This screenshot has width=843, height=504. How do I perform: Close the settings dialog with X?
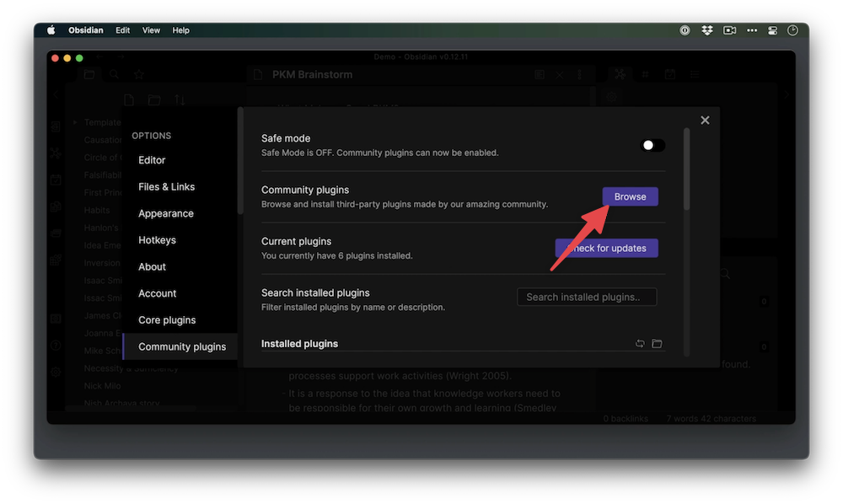[705, 121]
